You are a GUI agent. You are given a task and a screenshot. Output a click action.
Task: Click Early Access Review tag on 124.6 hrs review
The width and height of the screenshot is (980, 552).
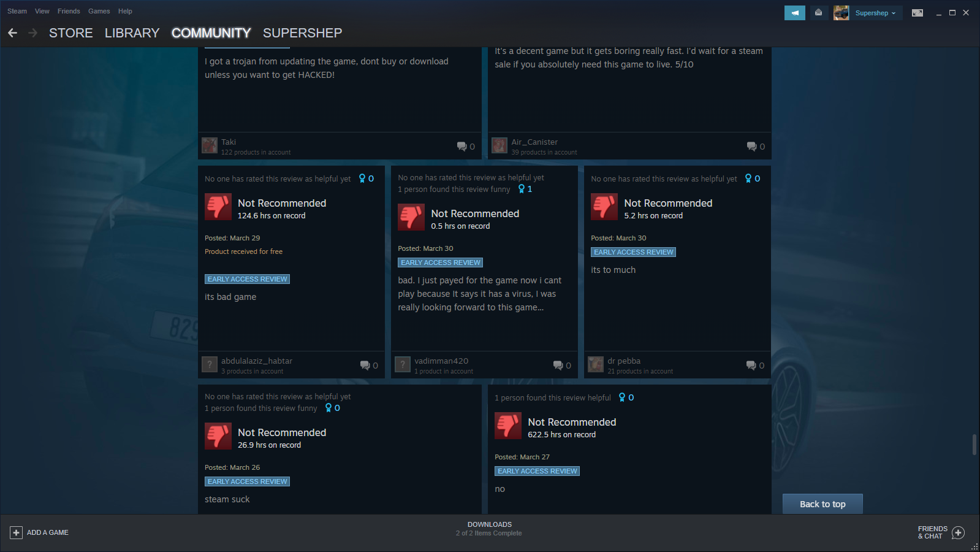pyautogui.click(x=248, y=279)
